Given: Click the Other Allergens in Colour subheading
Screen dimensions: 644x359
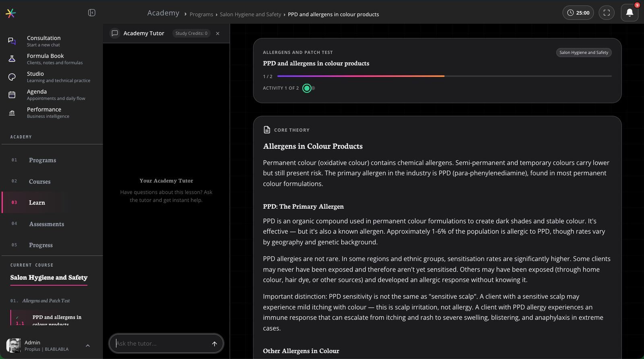Looking at the screenshot, I should point(301,351).
